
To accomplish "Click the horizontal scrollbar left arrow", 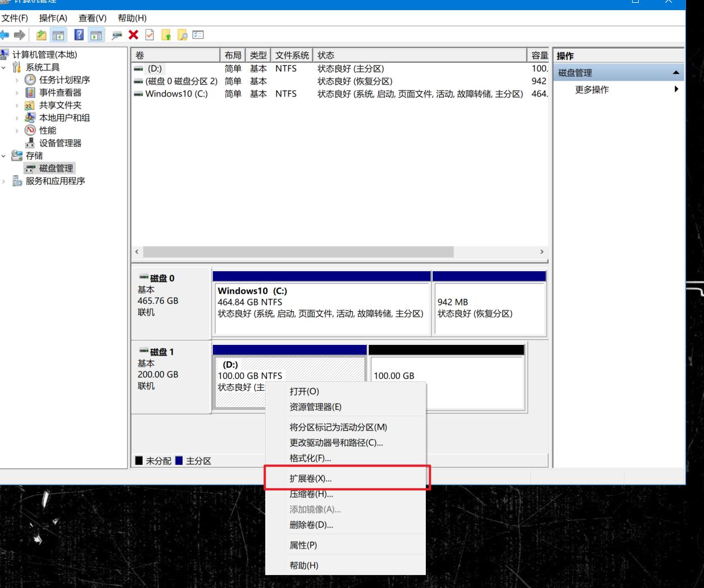I will click(137, 252).
